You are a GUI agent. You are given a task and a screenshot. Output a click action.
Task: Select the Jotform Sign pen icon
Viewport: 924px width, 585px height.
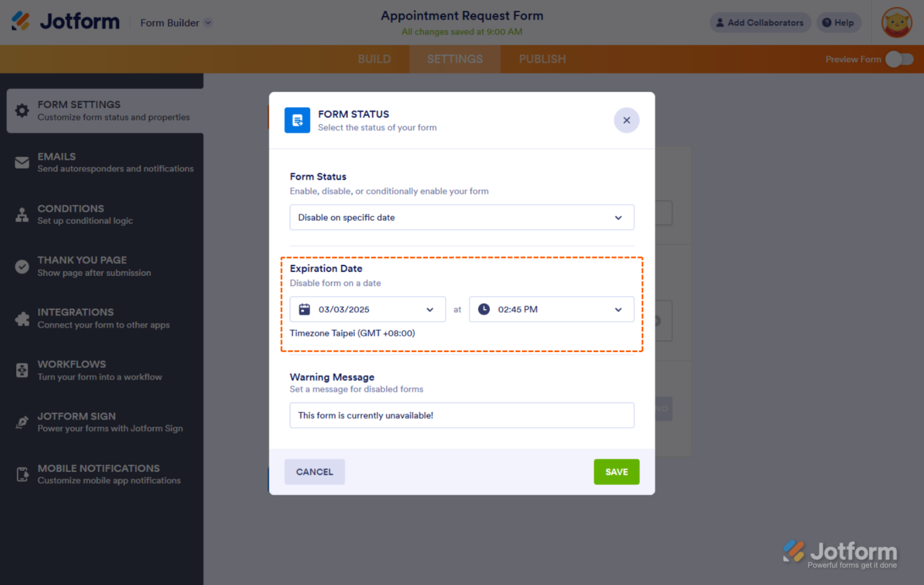(22, 422)
